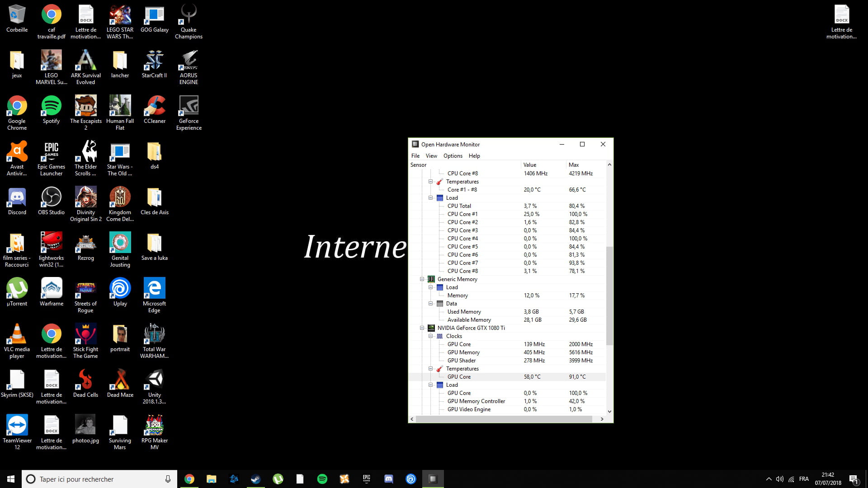Collapse the Generic Memory node
The height and width of the screenshot is (488, 868).
coord(422,279)
